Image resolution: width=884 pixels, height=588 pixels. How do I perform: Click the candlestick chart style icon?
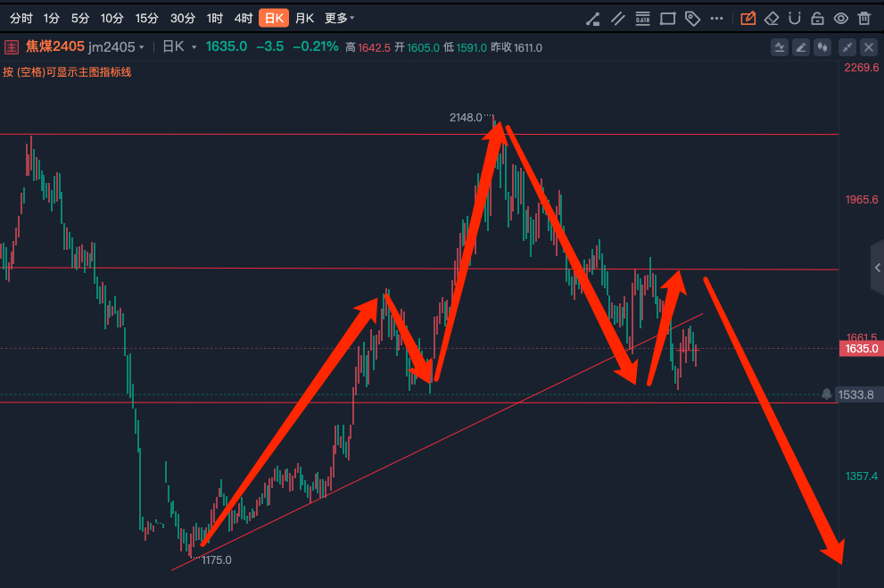(x=822, y=48)
